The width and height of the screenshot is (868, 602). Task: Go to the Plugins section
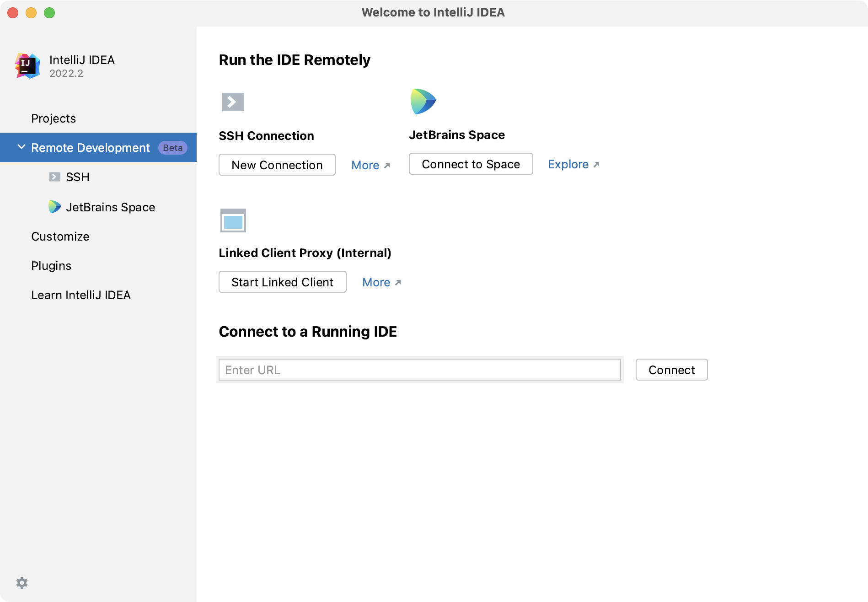click(51, 266)
